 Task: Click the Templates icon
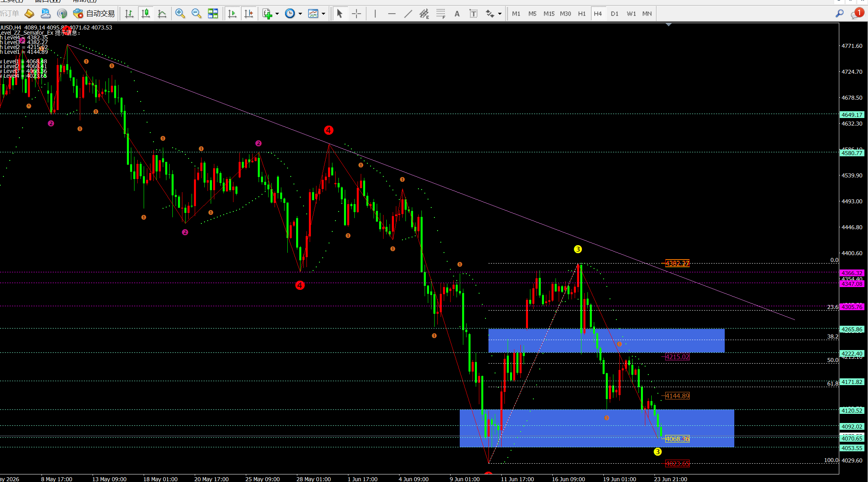[314, 14]
